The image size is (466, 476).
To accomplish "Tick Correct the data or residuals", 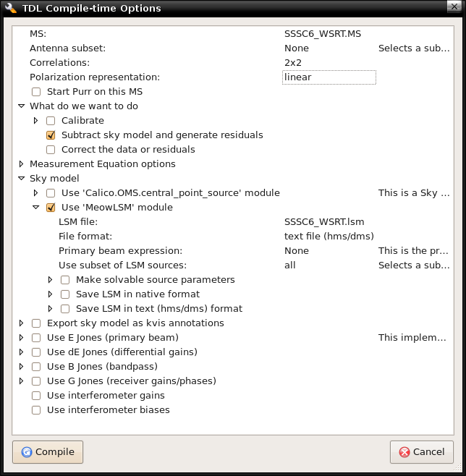I will tap(51, 150).
